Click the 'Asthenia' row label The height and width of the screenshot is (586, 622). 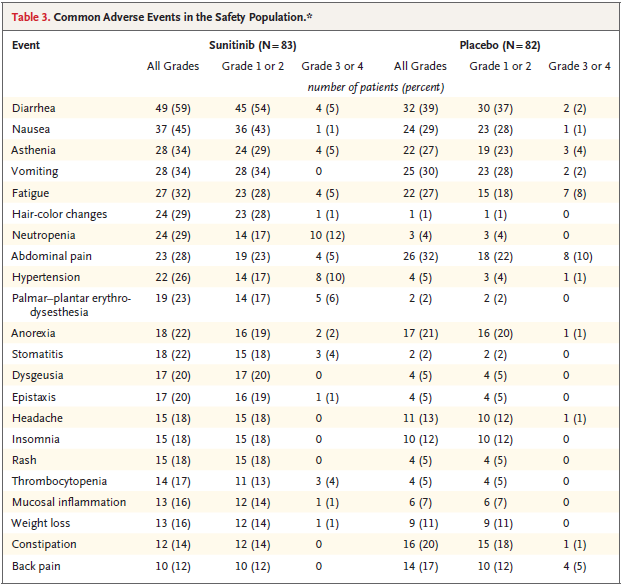click(x=33, y=150)
